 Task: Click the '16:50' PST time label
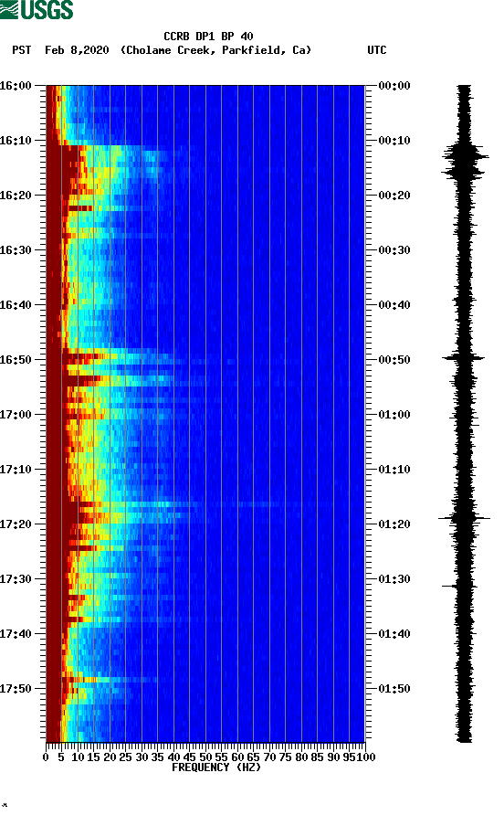coord(16,360)
